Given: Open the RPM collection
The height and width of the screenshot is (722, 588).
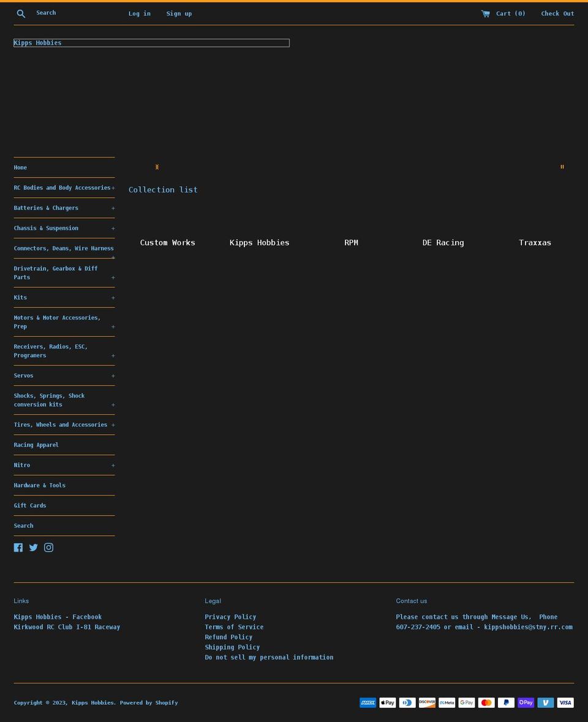Looking at the screenshot, I should point(352,243).
